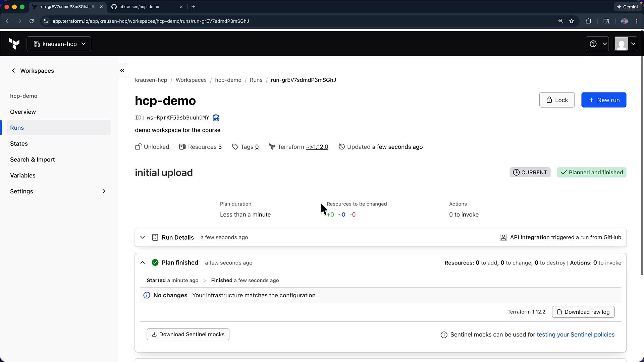Open a new browser tab
644x362 pixels.
point(193,7)
